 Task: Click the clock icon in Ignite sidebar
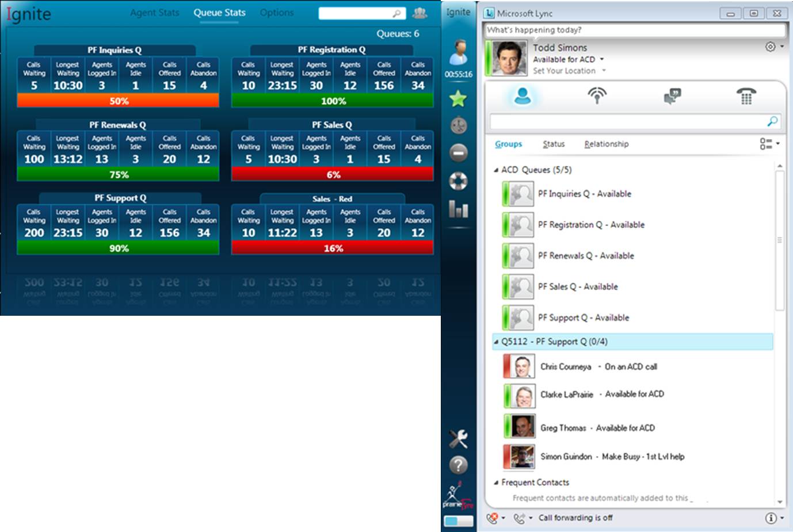(458, 125)
